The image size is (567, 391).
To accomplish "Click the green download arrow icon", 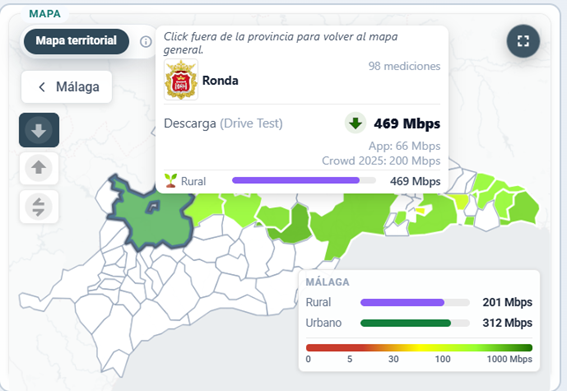I will pos(355,123).
